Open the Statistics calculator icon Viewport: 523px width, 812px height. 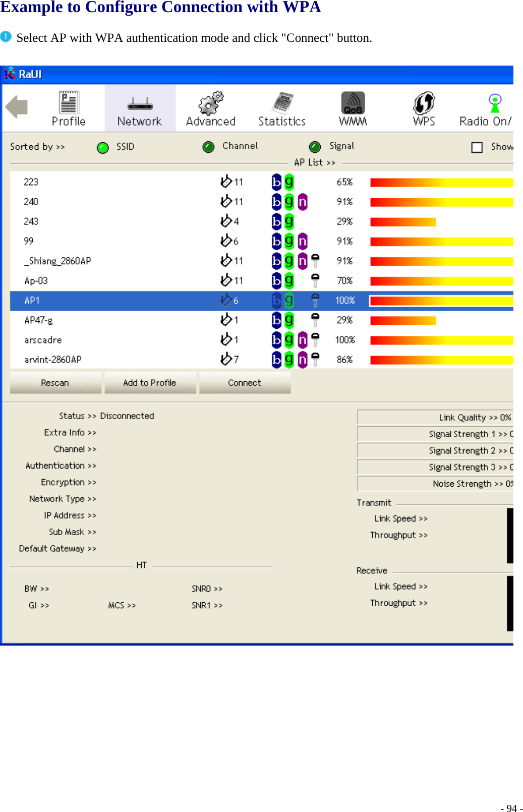pos(282,108)
